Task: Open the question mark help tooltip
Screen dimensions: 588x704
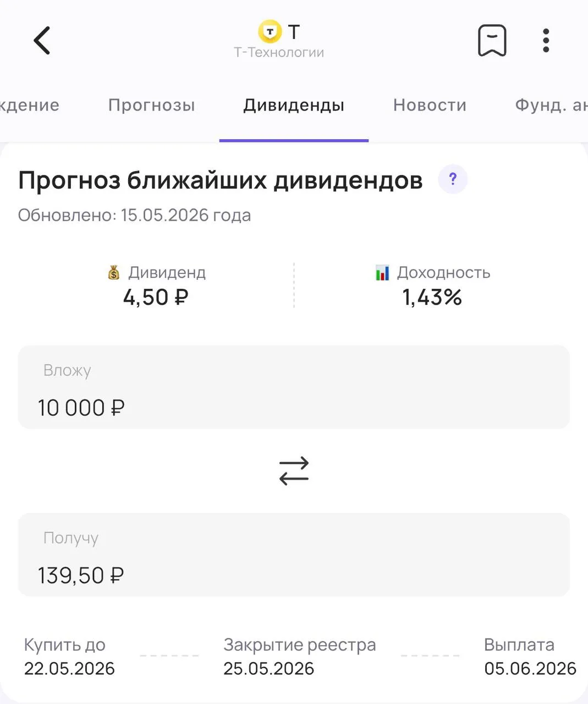Action: click(x=453, y=179)
